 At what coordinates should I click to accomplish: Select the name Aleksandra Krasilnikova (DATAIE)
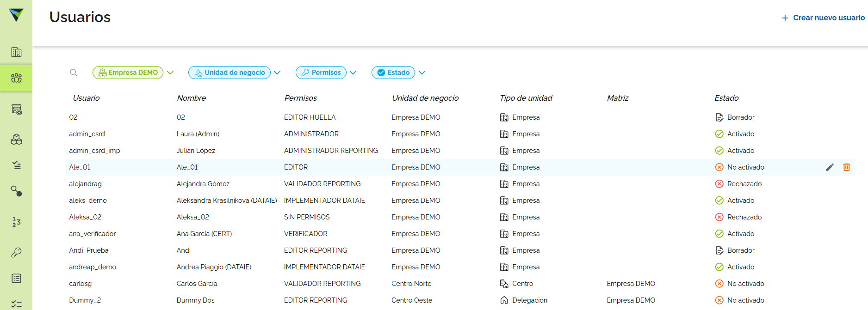point(227,201)
